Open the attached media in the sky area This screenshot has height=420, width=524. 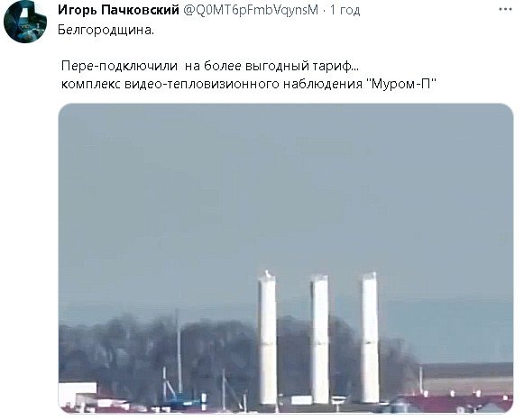coord(286,187)
